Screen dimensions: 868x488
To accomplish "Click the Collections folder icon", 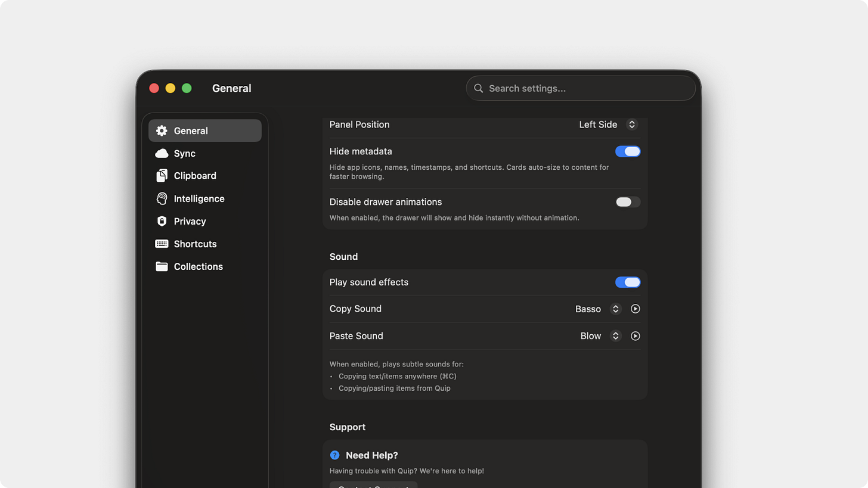I will pyautogui.click(x=162, y=266).
